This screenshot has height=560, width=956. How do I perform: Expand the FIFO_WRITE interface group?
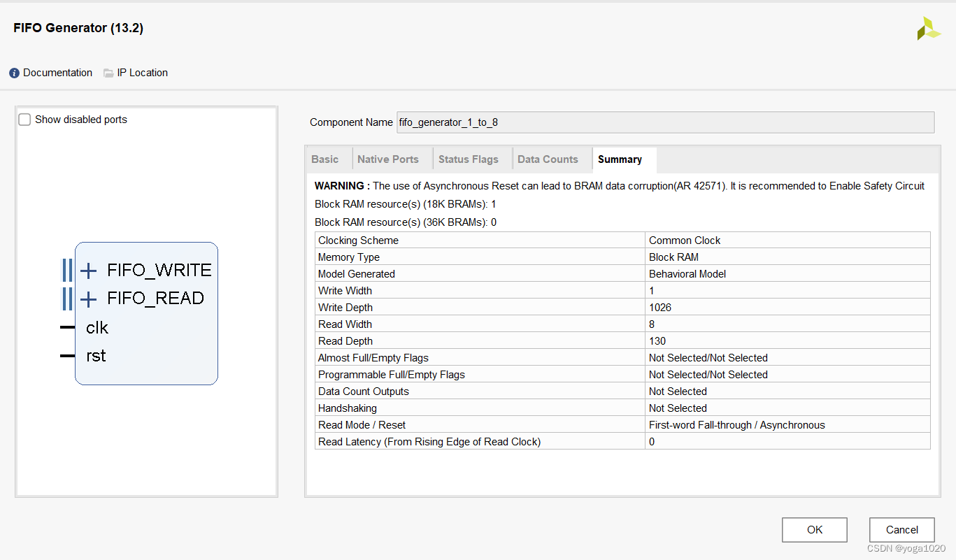tap(89, 270)
